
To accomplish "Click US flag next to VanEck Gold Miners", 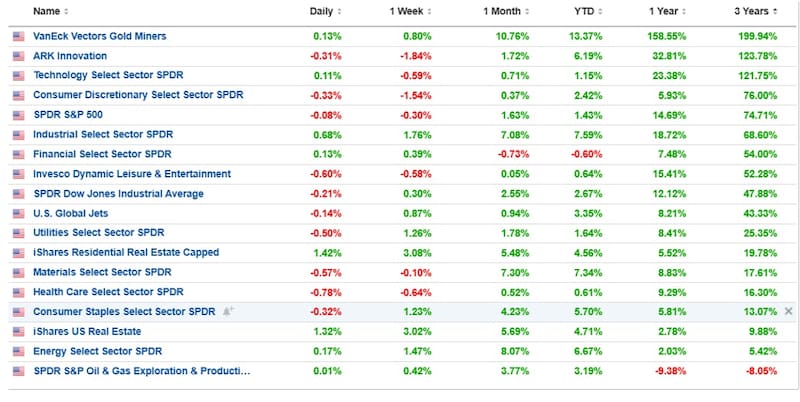I will pos(17,37).
